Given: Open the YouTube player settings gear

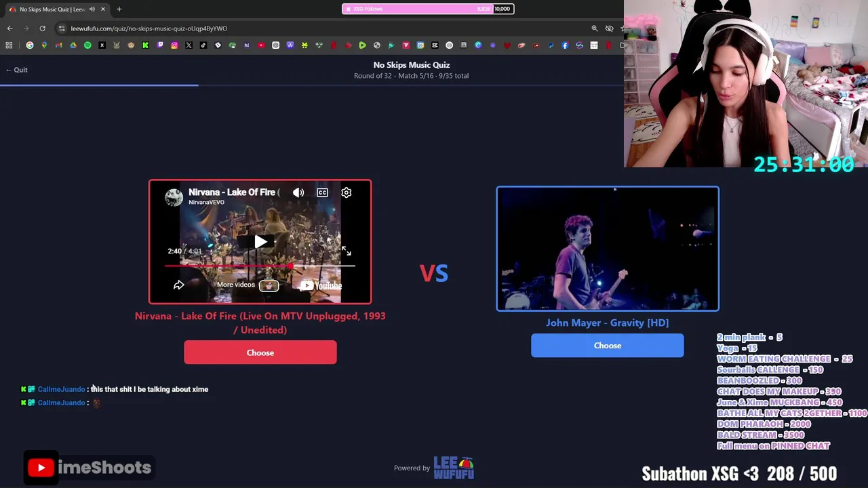Looking at the screenshot, I should pyautogui.click(x=346, y=192).
